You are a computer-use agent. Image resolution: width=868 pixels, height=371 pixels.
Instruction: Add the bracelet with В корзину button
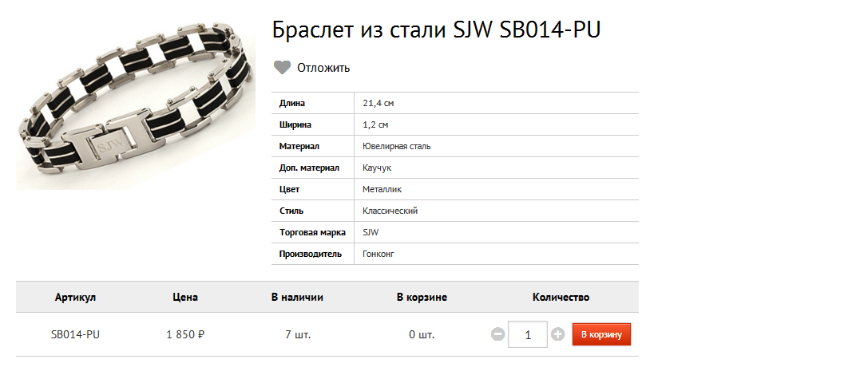coord(601,334)
